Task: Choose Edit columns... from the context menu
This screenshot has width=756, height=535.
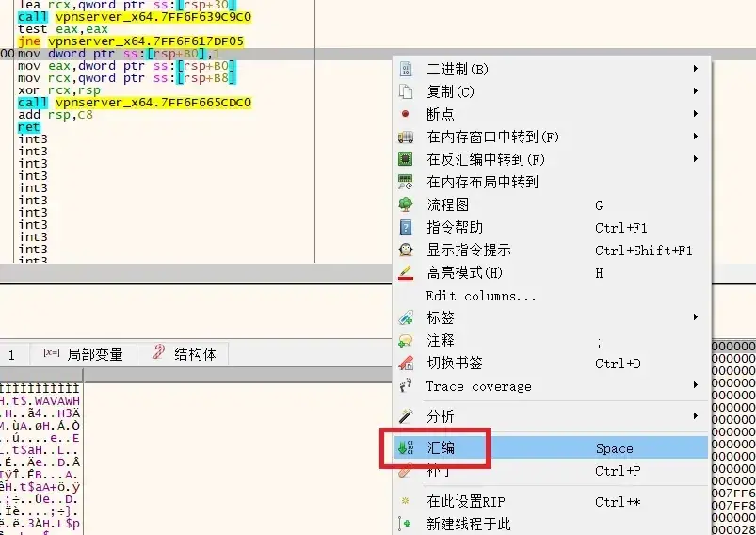Action: click(481, 296)
